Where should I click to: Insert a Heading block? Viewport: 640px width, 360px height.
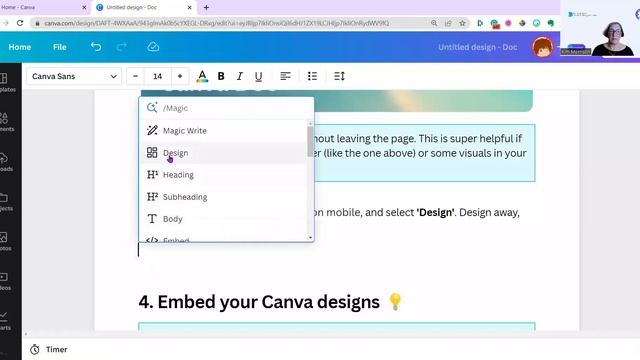pos(224,175)
